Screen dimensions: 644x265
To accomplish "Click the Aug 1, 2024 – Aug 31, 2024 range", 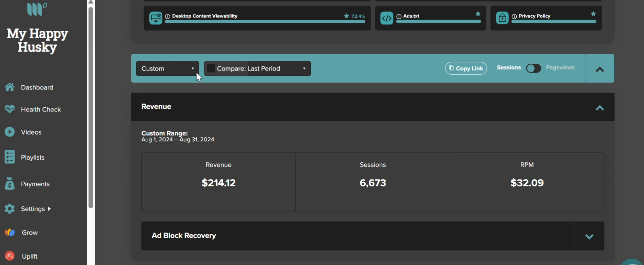I will pos(178,140).
